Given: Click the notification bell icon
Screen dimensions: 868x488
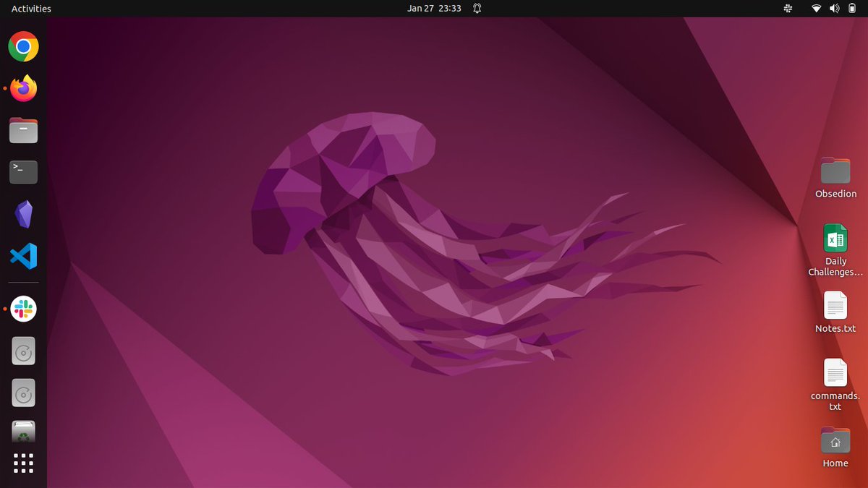Looking at the screenshot, I should pyautogui.click(x=476, y=9).
